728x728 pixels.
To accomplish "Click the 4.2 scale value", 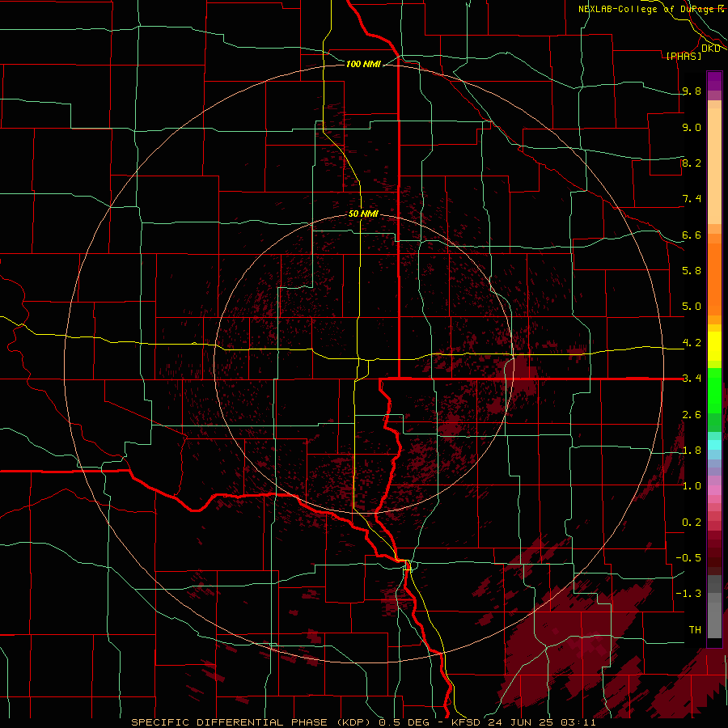I will [x=692, y=343].
